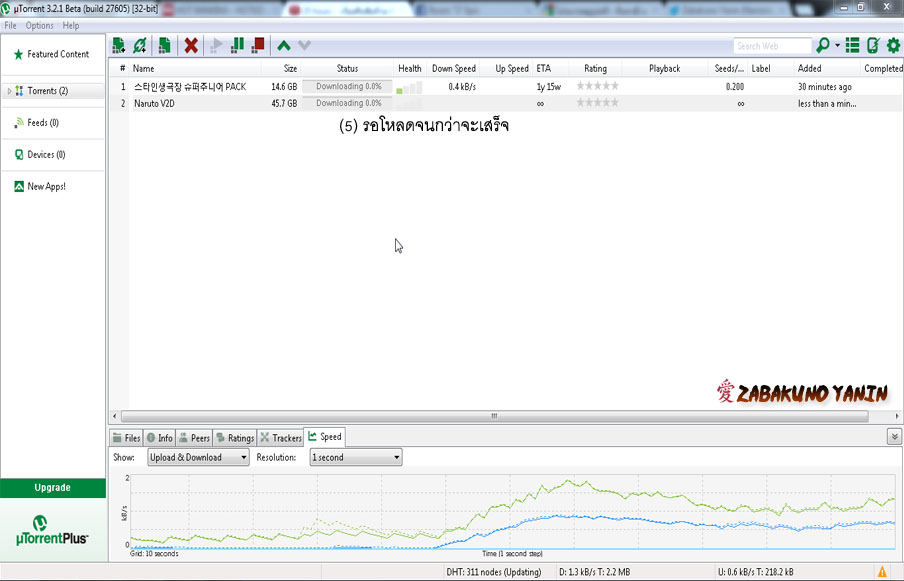Open the Help menu
The height and width of the screenshot is (581, 904).
click(71, 25)
